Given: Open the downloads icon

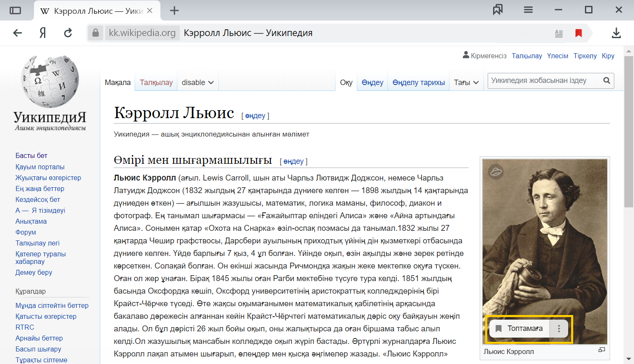Looking at the screenshot, I should tap(616, 33).
